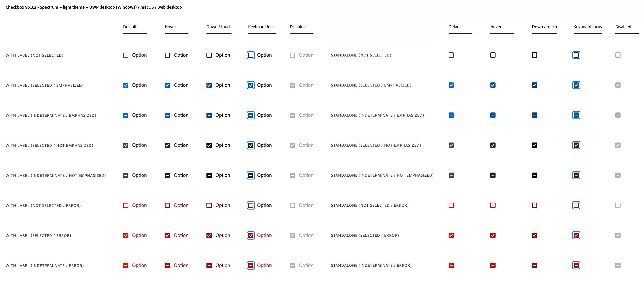
Task: Toggle down-state selected emphasized labeled checkbox
Action: [209, 85]
